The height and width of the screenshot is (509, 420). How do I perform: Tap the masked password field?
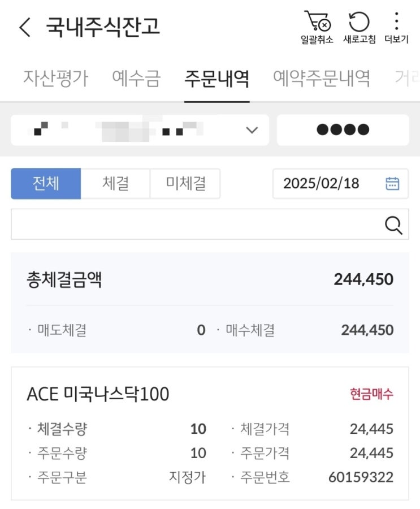343,131
